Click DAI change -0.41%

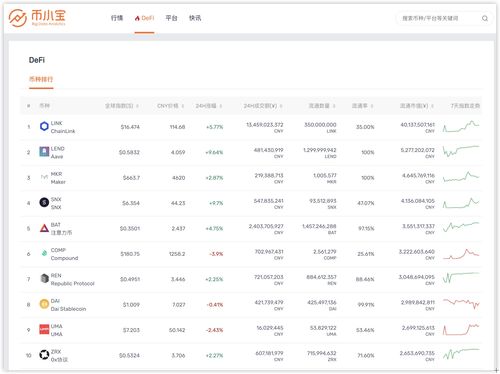point(215,305)
